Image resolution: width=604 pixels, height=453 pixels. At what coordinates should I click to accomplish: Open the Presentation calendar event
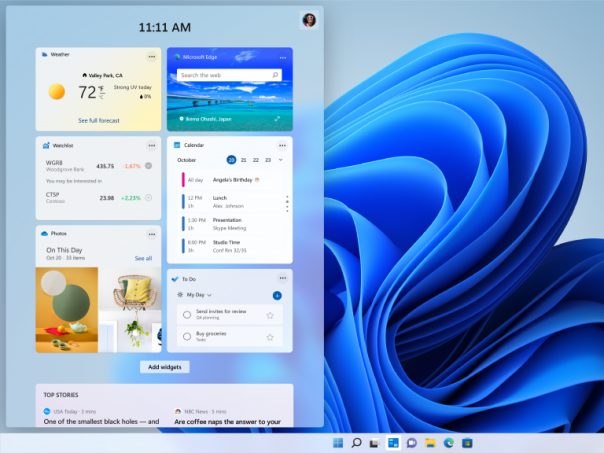click(x=232, y=224)
